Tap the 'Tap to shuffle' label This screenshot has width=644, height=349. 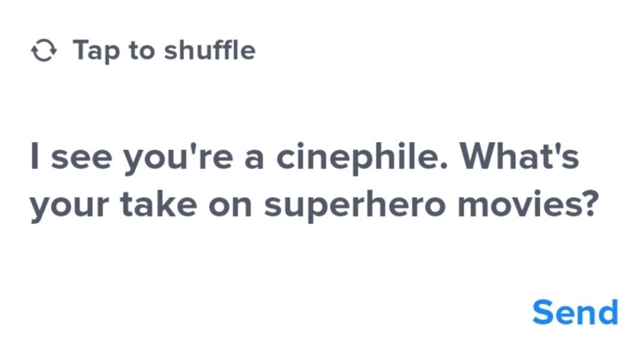pyautogui.click(x=164, y=50)
